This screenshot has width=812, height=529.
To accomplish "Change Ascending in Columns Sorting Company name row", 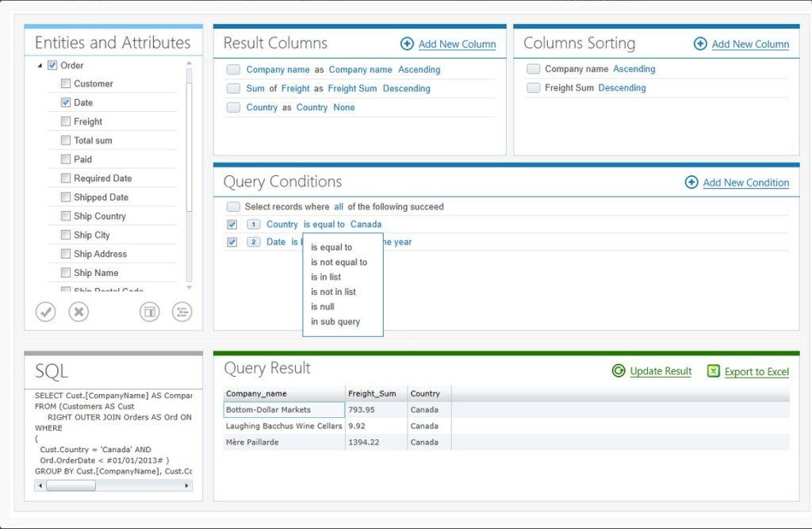I will point(634,69).
